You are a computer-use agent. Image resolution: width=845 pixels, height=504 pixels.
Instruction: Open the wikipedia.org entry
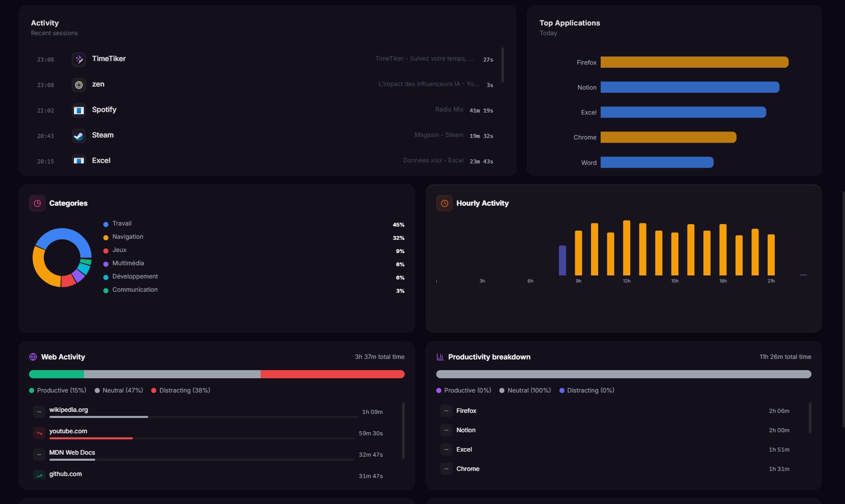point(209,412)
